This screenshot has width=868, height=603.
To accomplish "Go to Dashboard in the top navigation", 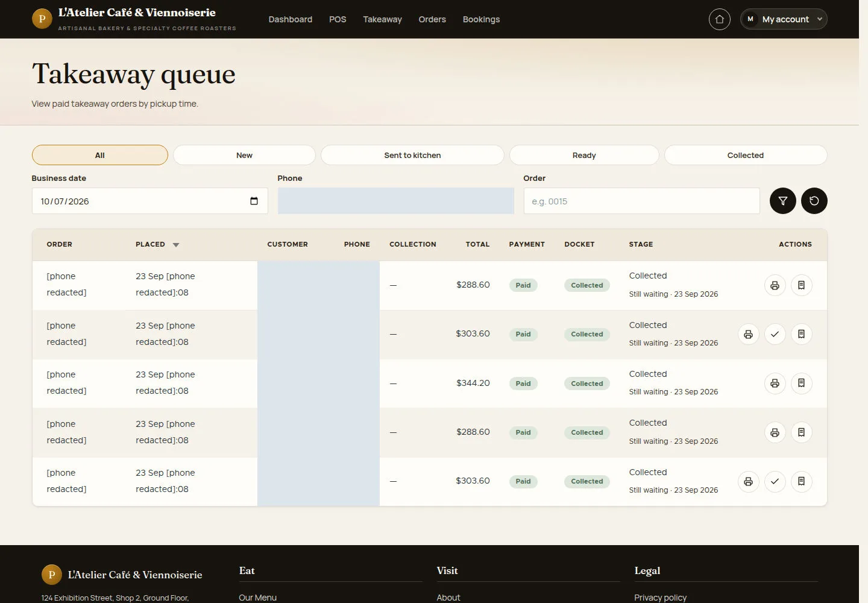I will pyautogui.click(x=291, y=19).
